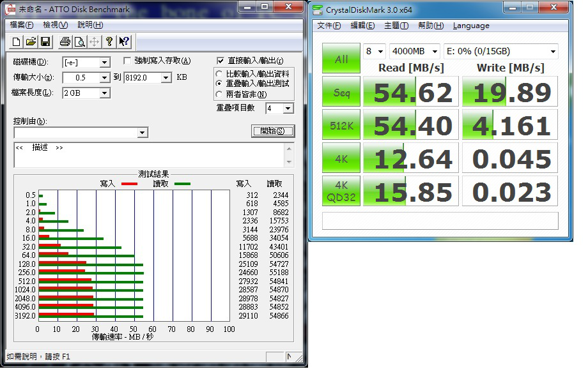Click the 開始 start button in ATTO
Viewport: 588px width, 383px height.
tap(273, 131)
